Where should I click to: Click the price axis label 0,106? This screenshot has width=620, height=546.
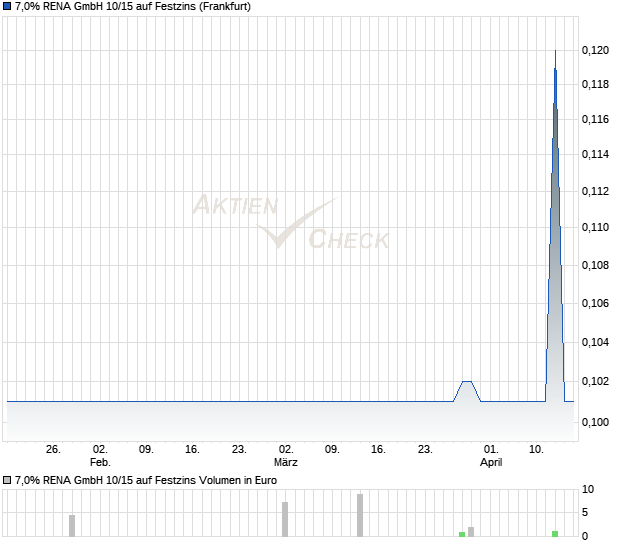click(x=595, y=303)
